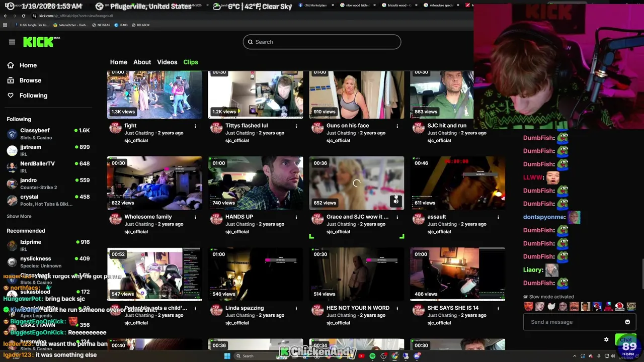Open Spotify from the taskbar
Image resolution: width=644 pixels, height=362 pixels.
tap(372, 356)
